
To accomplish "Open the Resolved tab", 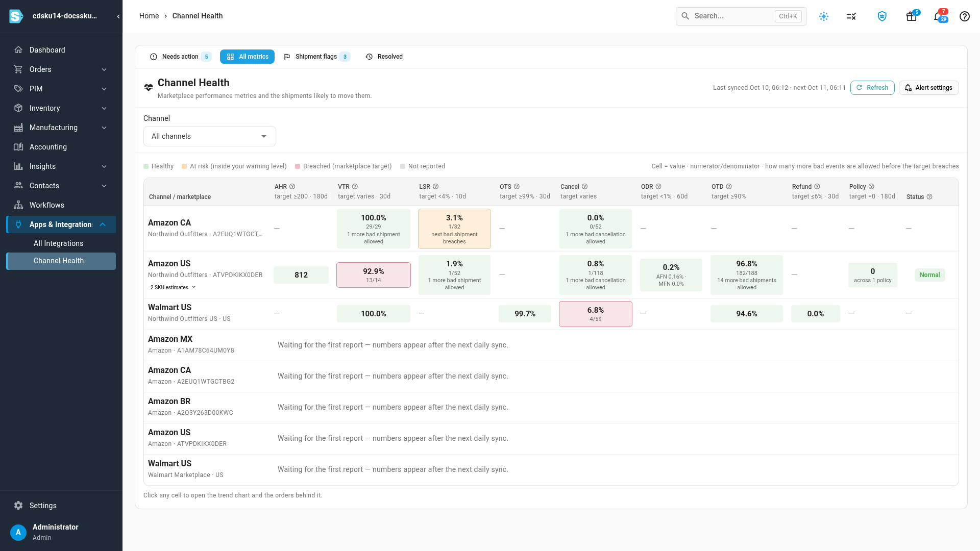I will click(384, 57).
